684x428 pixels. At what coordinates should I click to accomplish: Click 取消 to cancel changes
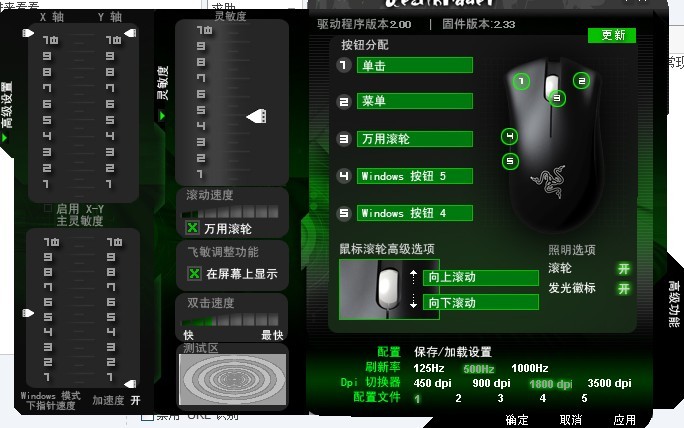571,420
